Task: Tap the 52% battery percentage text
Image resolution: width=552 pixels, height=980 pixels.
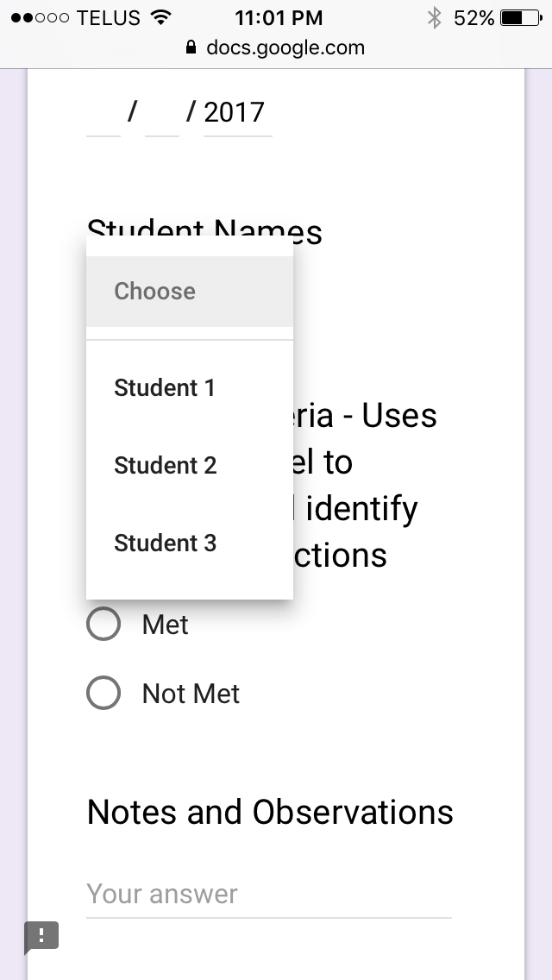Action: (474, 17)
